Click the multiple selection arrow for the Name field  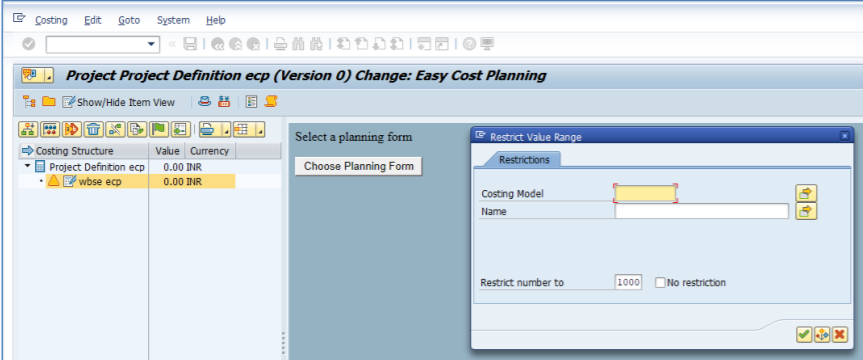pos(806,211)
